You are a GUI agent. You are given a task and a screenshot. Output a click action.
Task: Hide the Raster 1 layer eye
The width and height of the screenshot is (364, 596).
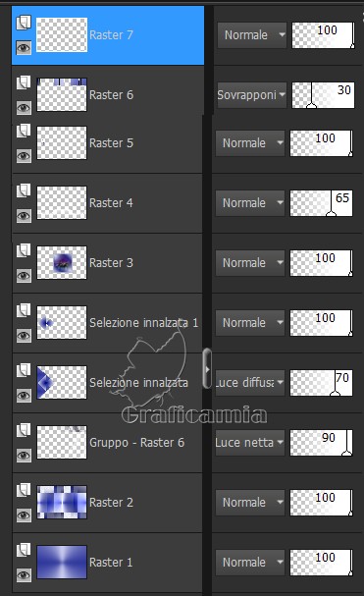(24, 575)
